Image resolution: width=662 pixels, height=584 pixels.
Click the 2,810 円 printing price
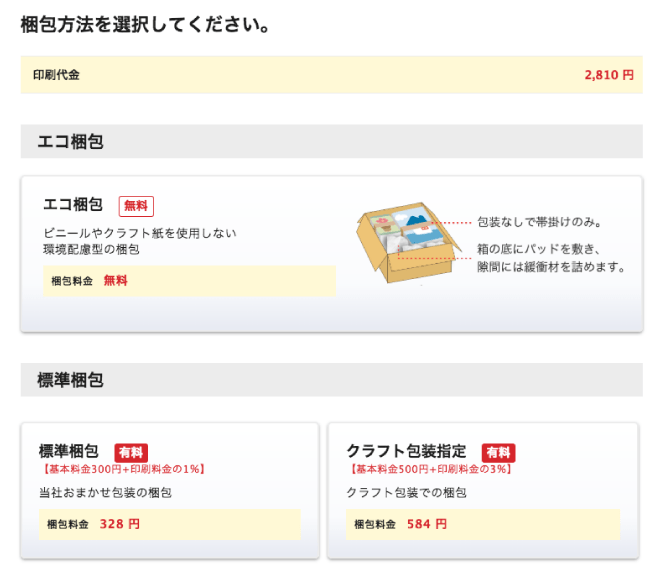(x=608, y=75)
